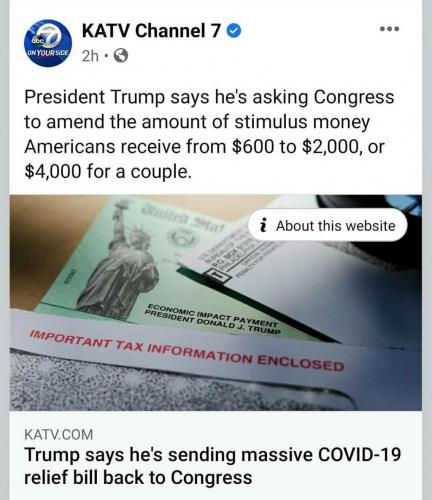Click the "ON YOUR SIDE" banner in the avatar
The height and width of the screenshot is (500, 432).
(x=48, y=53)
